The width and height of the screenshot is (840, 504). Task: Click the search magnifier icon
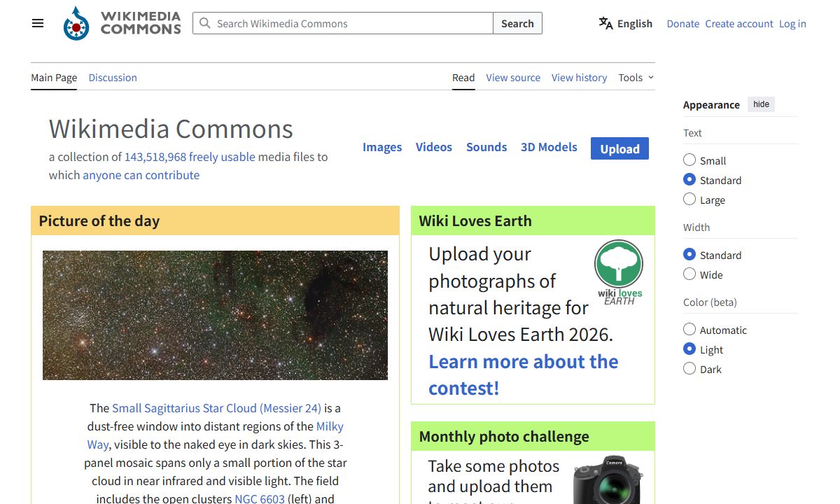[205, 23]
